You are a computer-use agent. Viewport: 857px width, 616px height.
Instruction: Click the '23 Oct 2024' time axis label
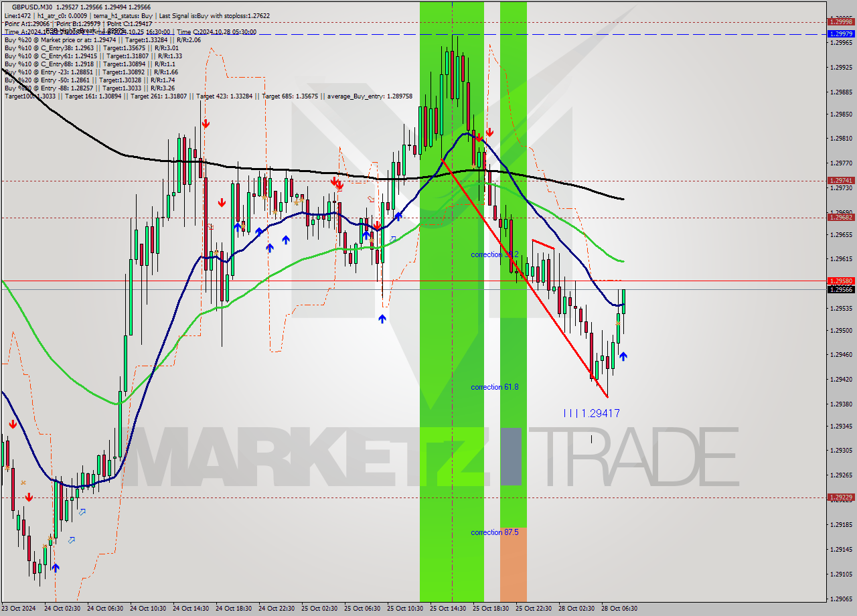click(19, 609)
